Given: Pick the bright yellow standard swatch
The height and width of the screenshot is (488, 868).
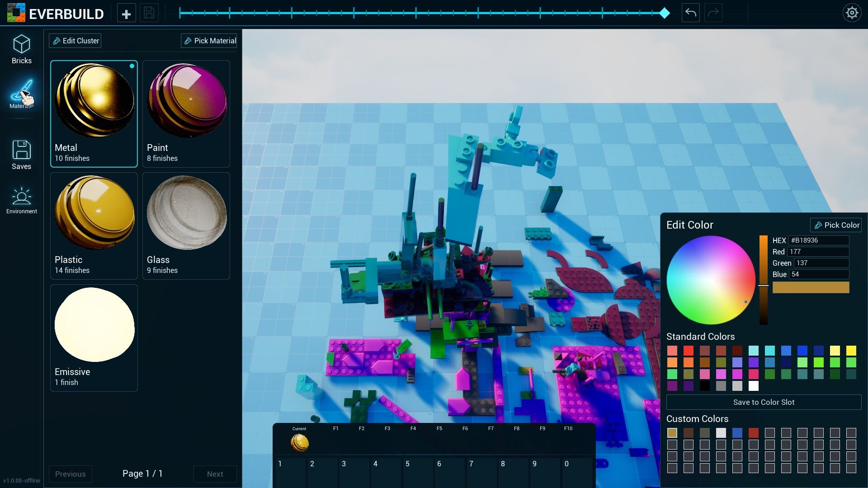Looking at the screenshot, I should tap(851, 351).
